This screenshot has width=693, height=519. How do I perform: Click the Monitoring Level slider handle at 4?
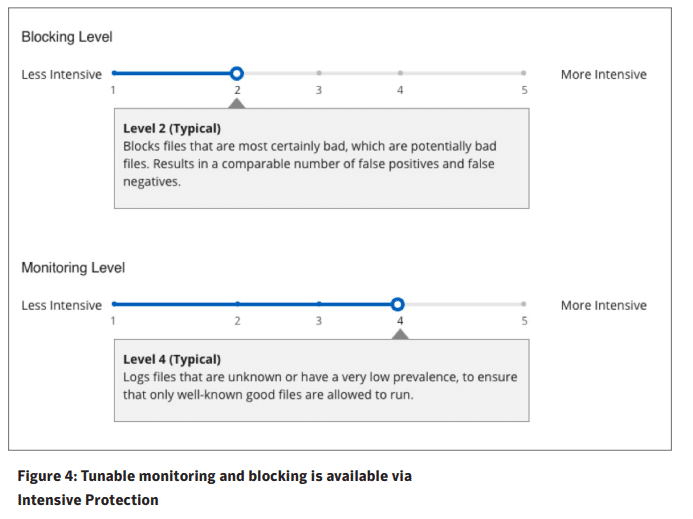click(398, 304)
